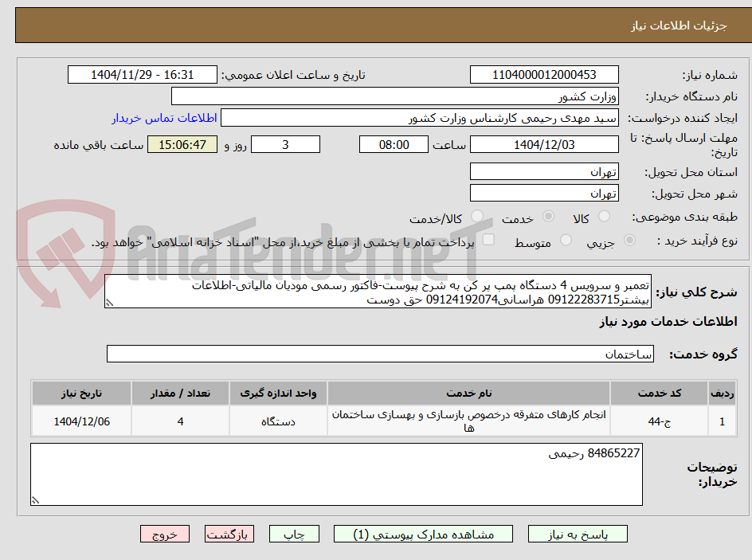
Task: Click the ساعت باقی مانده label
Action: 99,145
